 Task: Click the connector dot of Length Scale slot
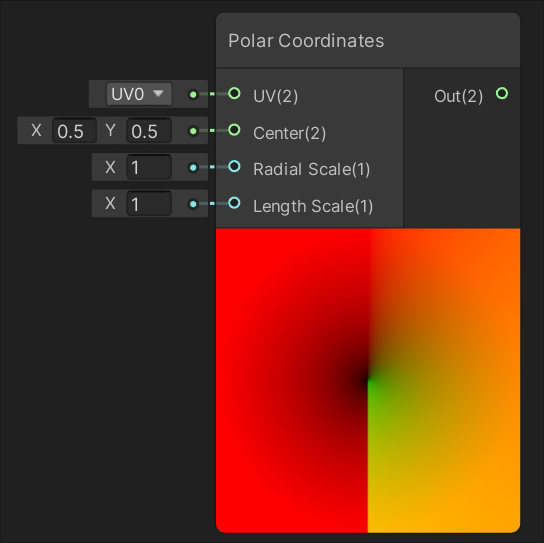tap(193, 204)
